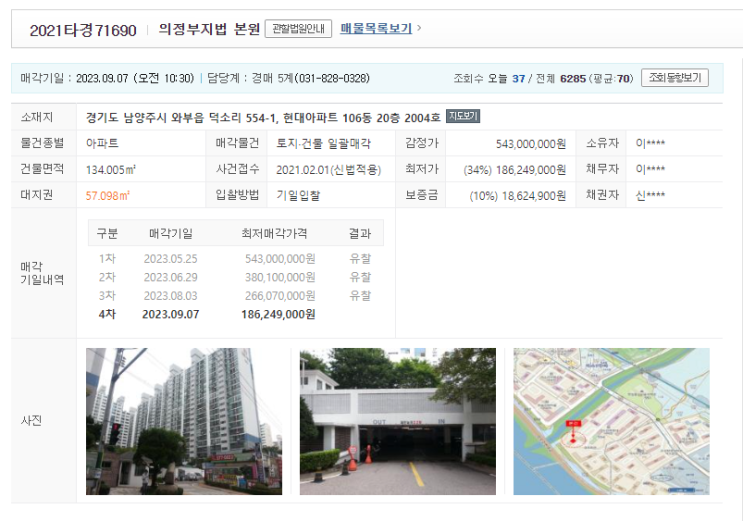Click 토지·건물 일괄매각 value

(323, 144)
